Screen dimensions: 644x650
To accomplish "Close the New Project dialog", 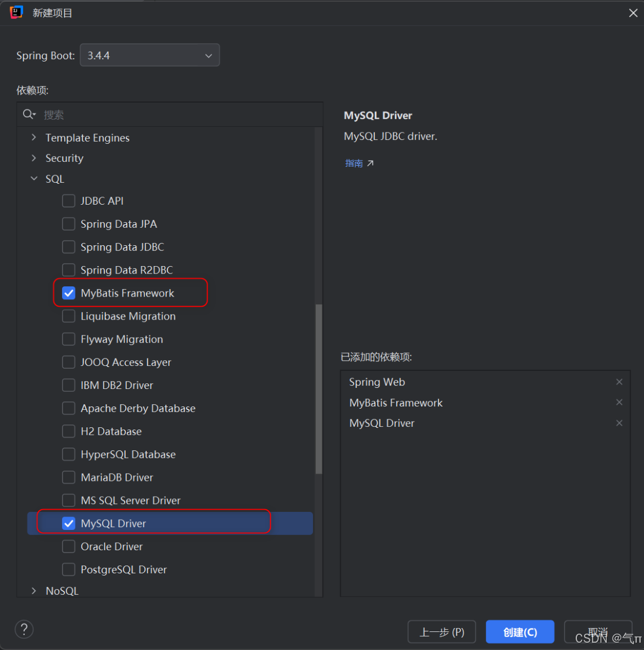I will 633,13.
